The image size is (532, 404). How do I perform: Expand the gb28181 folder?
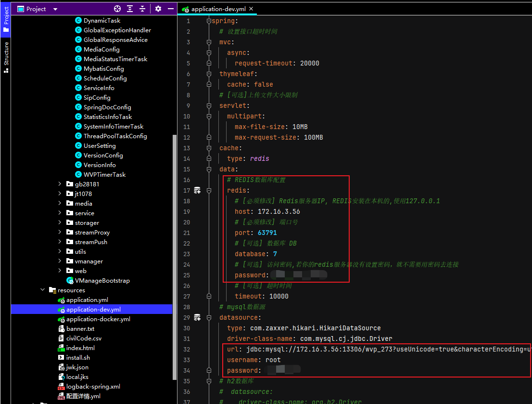click(60, 184)
